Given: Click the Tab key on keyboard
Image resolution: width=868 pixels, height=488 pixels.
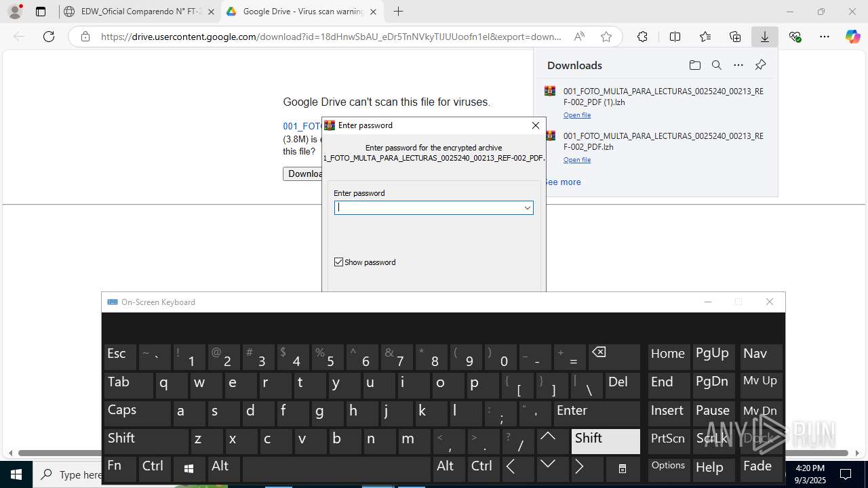Looking at the screenshot, I should pyautogui.click(x=129, y=385).
